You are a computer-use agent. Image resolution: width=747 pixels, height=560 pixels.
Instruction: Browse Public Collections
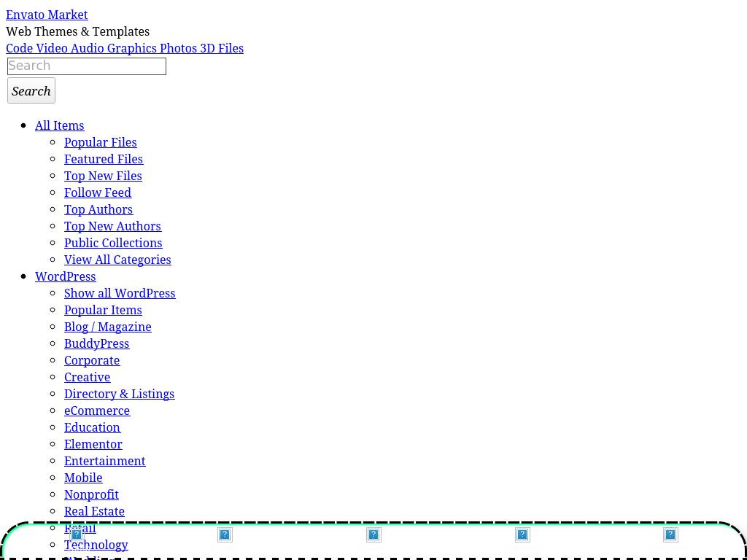tap(113, 243)
